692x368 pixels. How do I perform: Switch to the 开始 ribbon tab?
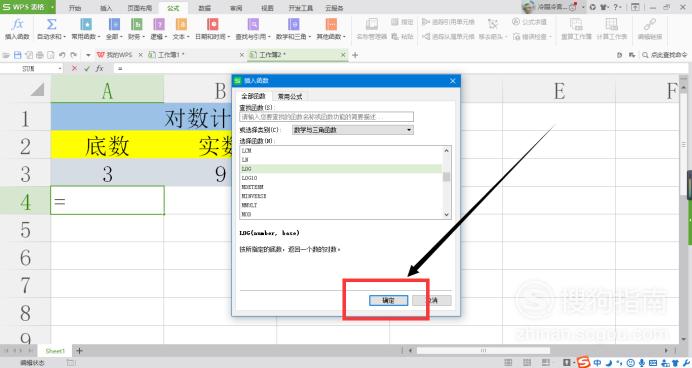pyautogui.click(x=75, y=8)
